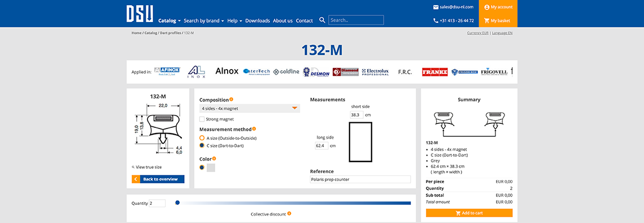Screen dimensions: 644x223
Task: Open the Composition dropdown
Action: click(250, 108)
